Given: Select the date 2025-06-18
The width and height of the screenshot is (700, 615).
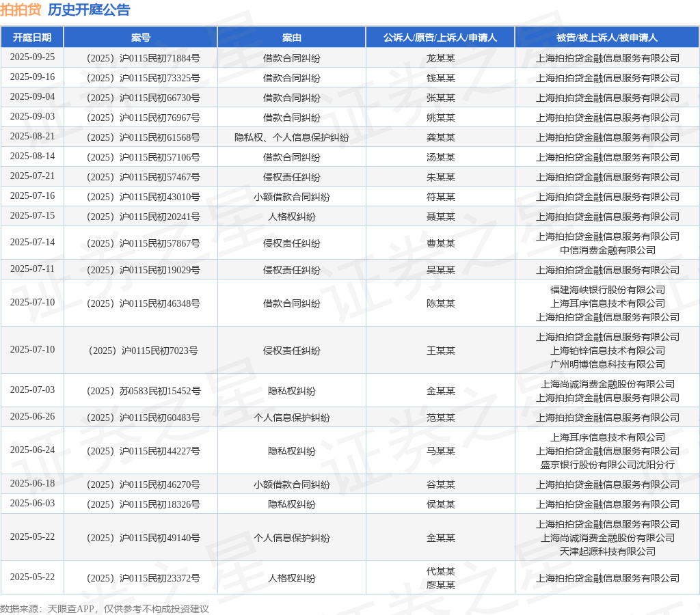Looking at the screenshot, I should tap(33, 483).
